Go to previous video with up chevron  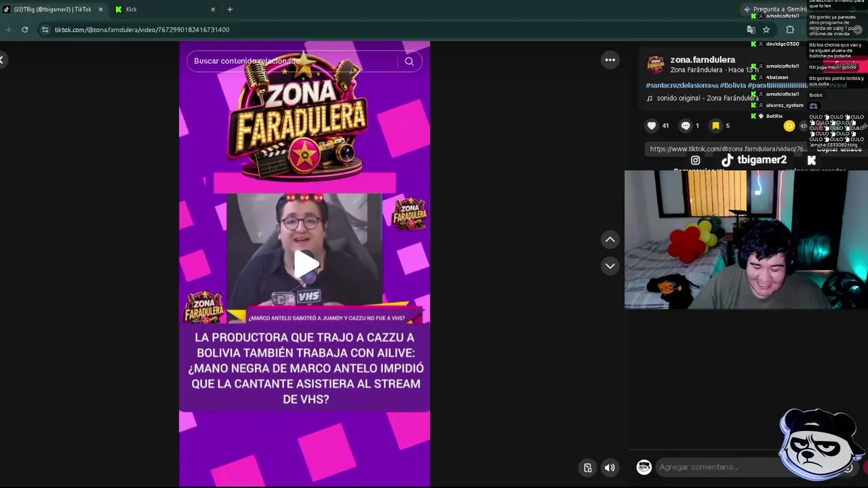click(610, 239)
